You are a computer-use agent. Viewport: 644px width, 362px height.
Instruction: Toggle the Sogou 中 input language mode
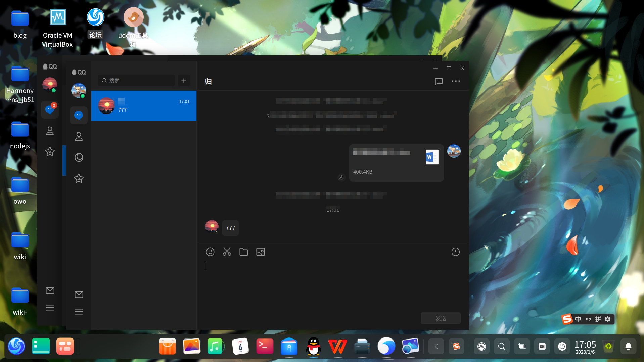tap(578, 319)
